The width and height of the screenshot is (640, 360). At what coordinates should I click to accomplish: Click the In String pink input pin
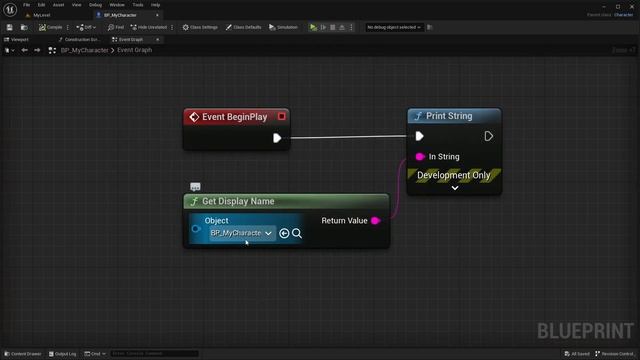click(x=420, y=157)
